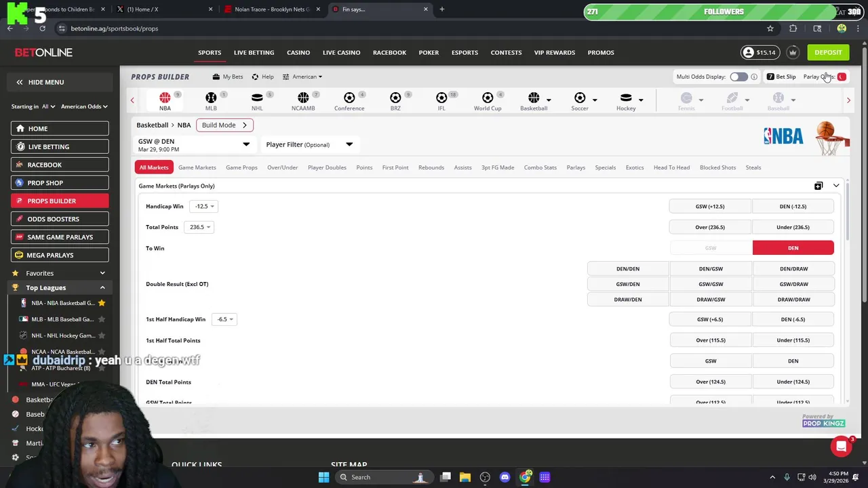Change 1st Half Handicap -6.5 dropdown
The width and height of the screenshot is (868, 488).
point(224,319)
